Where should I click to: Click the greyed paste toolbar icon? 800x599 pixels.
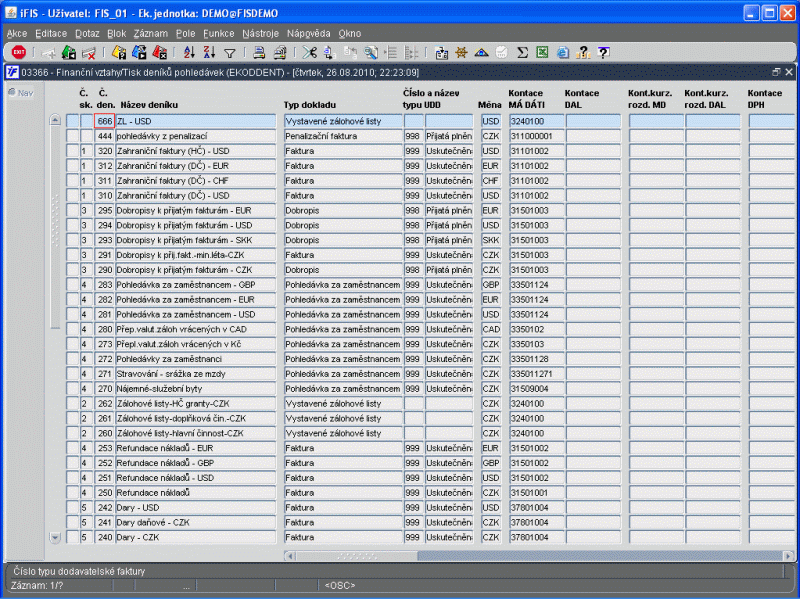[350, 53]
